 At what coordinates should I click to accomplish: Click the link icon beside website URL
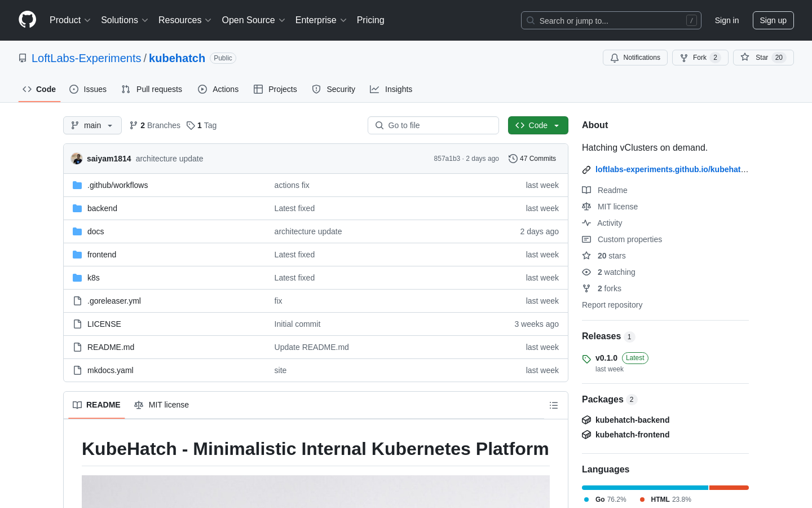(586, 169)
